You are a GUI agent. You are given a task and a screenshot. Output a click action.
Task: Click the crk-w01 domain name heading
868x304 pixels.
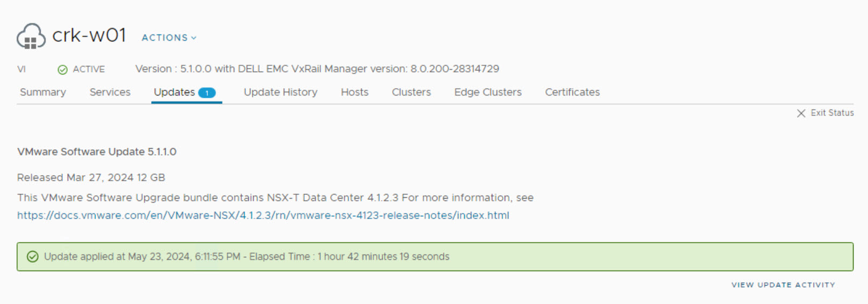click(x=89, y=35)
